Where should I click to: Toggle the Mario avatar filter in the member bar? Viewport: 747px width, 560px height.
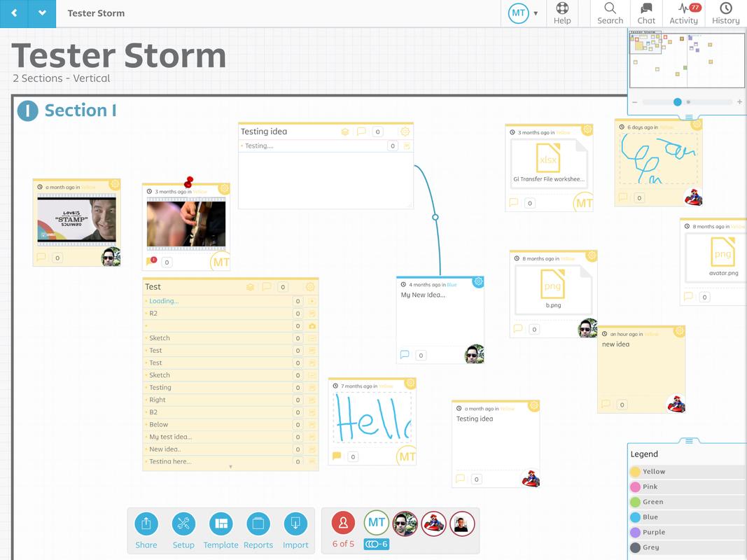433,523
